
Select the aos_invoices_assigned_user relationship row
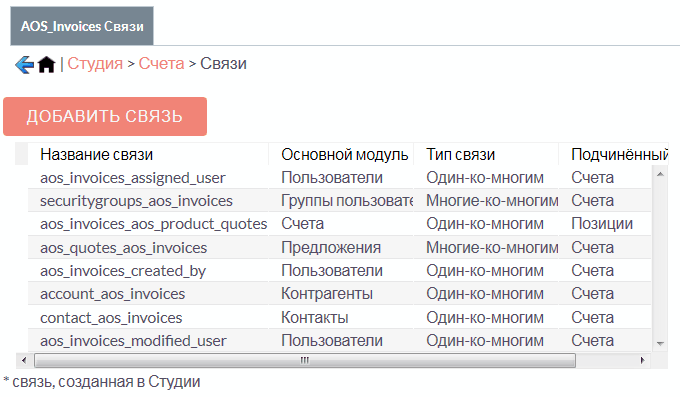[x=340, y=177]
